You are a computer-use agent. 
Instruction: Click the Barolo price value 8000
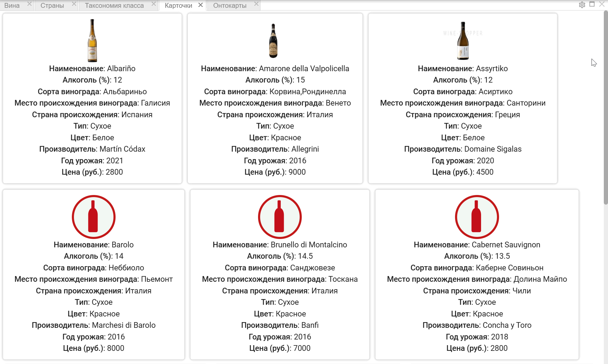click(116, 348)
